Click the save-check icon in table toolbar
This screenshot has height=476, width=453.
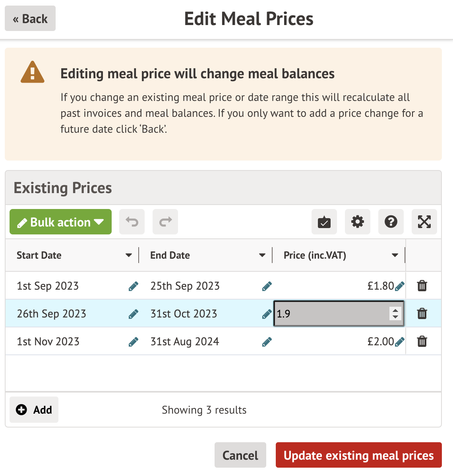(x=324, y=222)
